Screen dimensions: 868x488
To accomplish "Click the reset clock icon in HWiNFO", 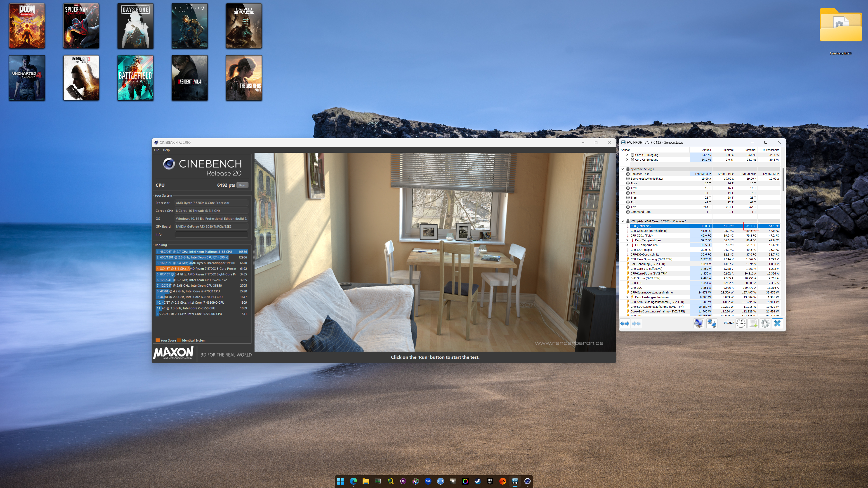I will pos(741,323).
